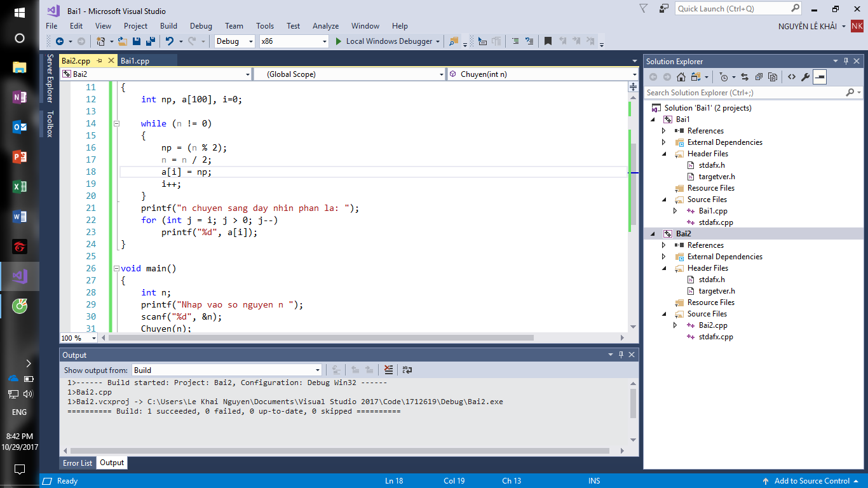Screen dimensions: 868x488
Task: Toggle Show All Files in Solution Explorer
Action: tap(773, 77)
